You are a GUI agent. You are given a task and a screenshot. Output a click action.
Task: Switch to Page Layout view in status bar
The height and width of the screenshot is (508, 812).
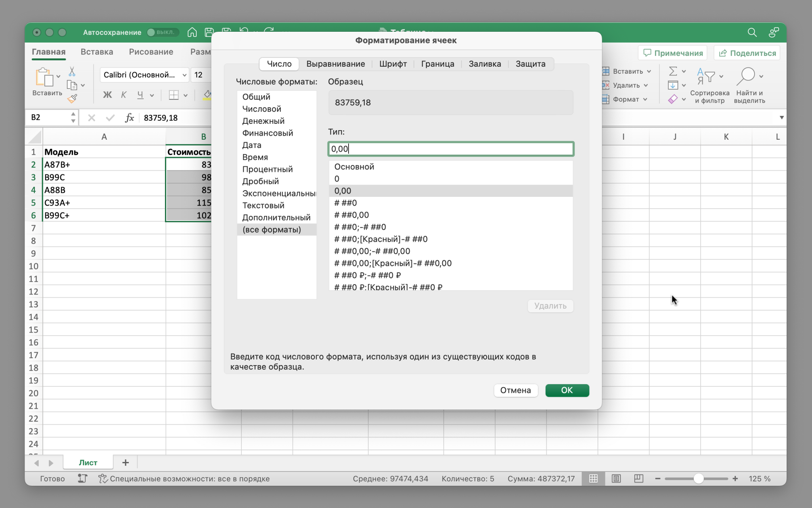click(x=616, y=479)
